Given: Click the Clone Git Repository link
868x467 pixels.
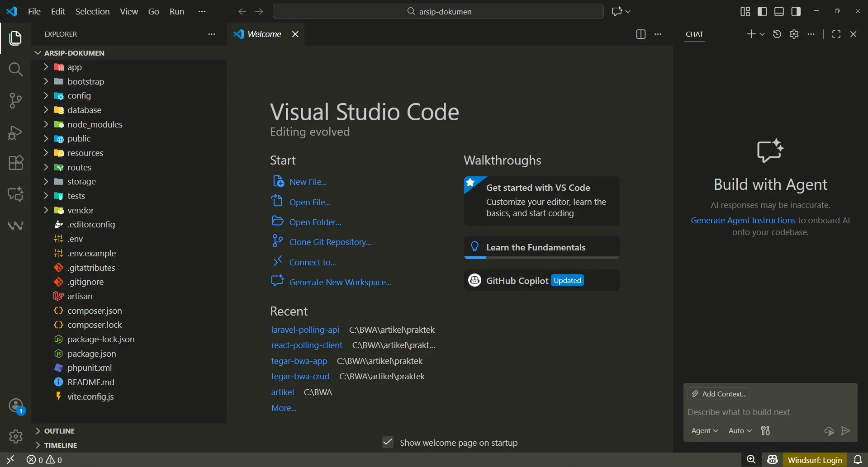Looking at the screenshot, I should pyautogui.click(x=330, y=242).
